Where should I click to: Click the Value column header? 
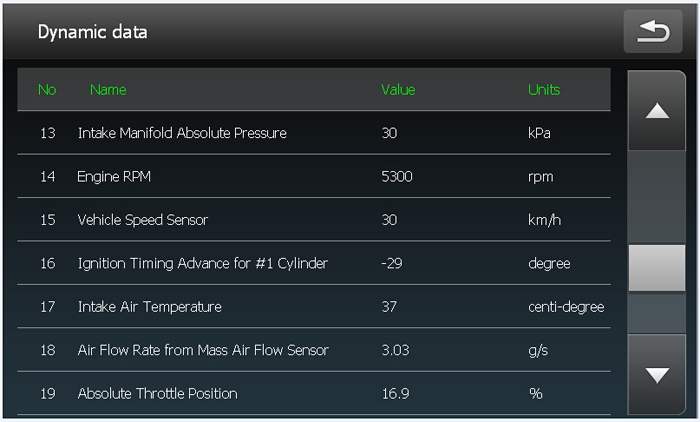398,90
